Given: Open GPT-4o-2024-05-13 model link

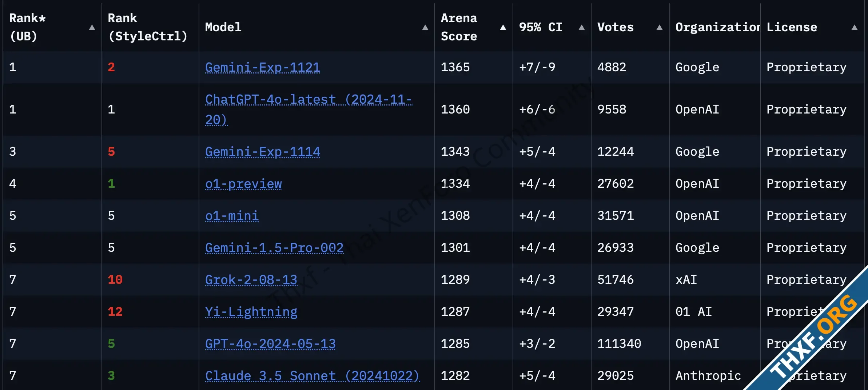Looking at the screenshot, I should [270, 344].
